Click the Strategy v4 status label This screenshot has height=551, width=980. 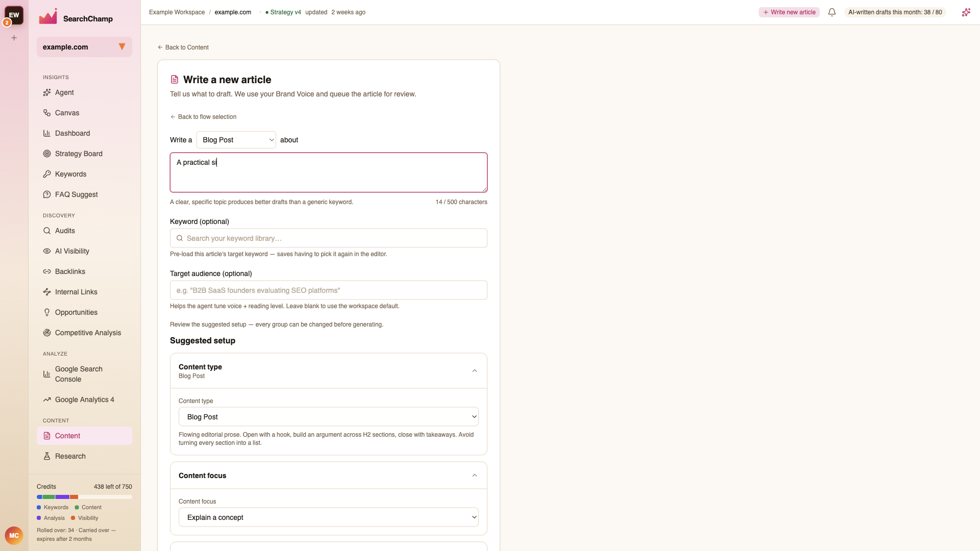point(283,12)
